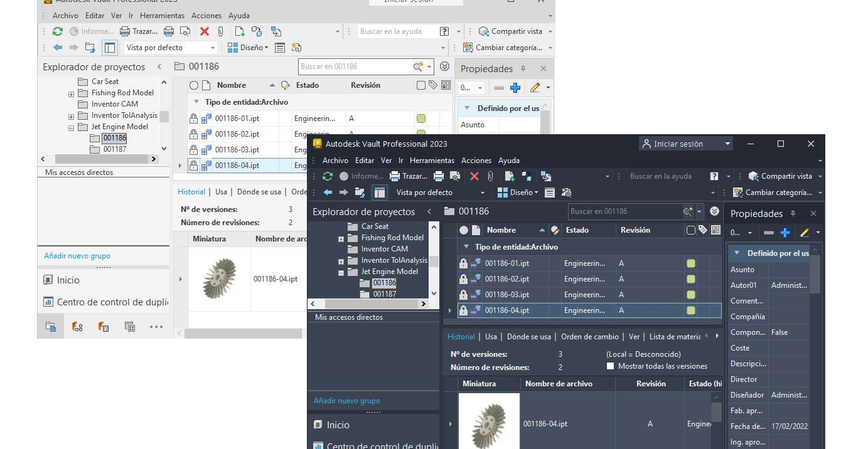This screenshot has height=449, width=868.
Task: Click the find icon after Diseño in the dark window
Action: pyautogui.click(x=567, y=193)
